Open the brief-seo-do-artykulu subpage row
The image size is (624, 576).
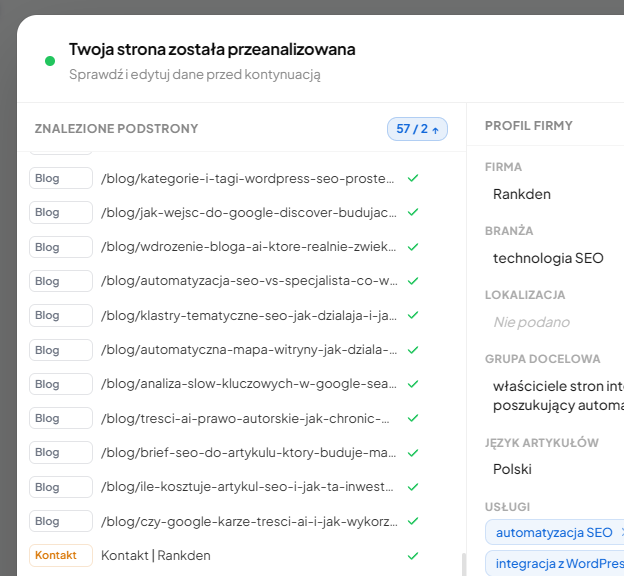point(249,452)
